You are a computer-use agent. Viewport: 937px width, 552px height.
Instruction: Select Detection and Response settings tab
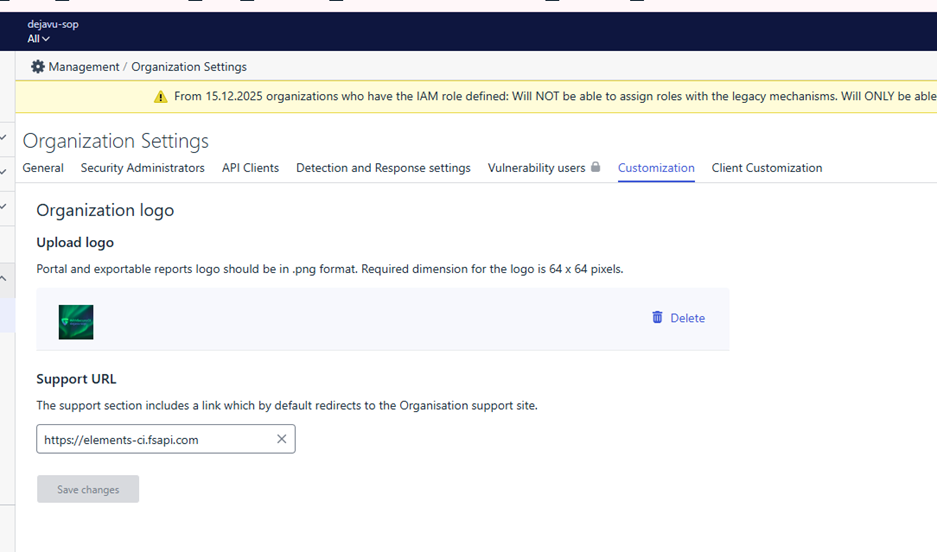coord(384,168)
